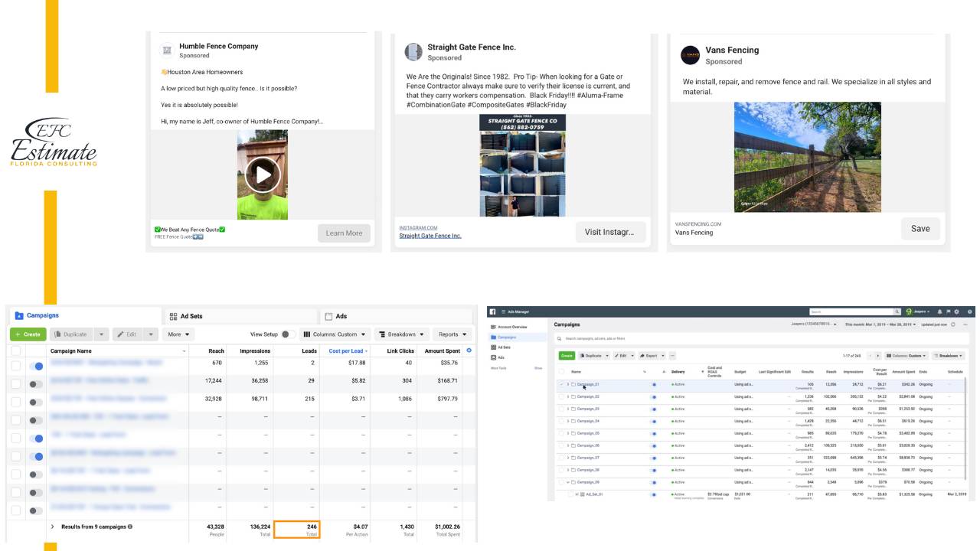
Task: Play the Humble Fence Company video ad
Action: click(263, 174)
